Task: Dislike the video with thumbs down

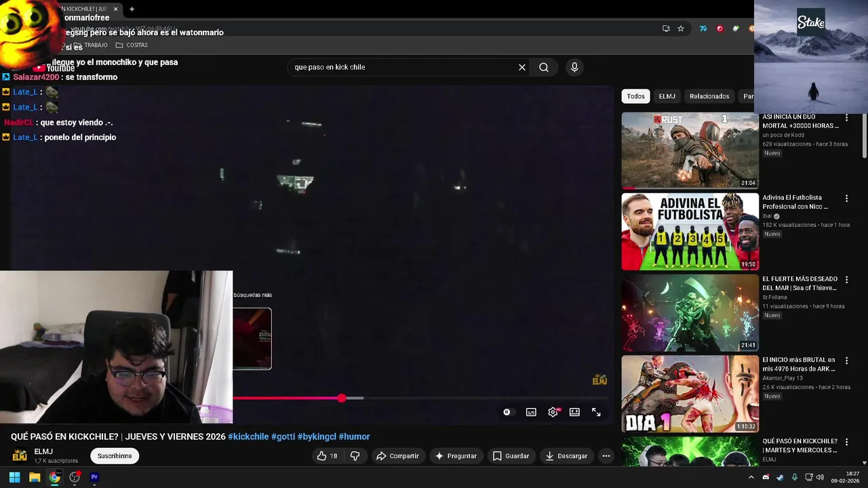Action: point(355,456)
